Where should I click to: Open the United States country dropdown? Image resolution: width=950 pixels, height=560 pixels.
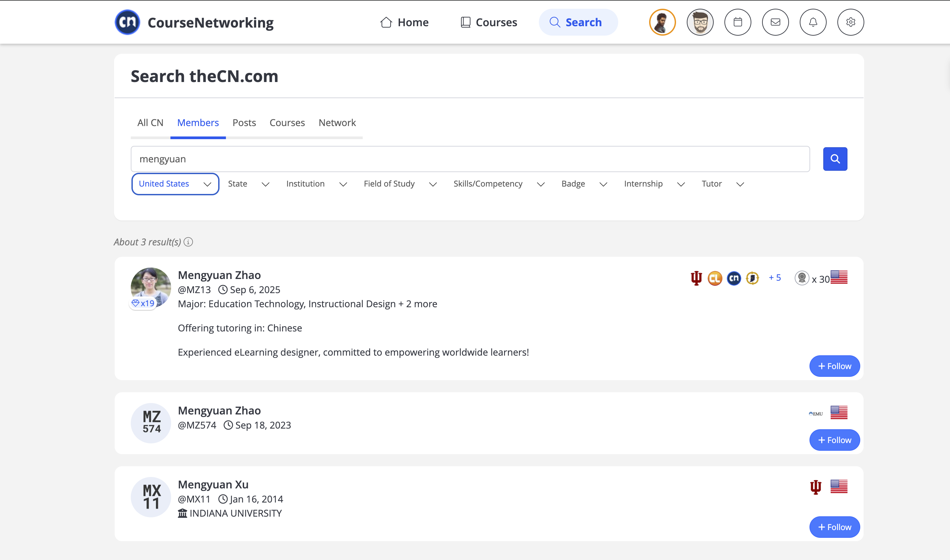pyautogui.click(x=175, y=184)
